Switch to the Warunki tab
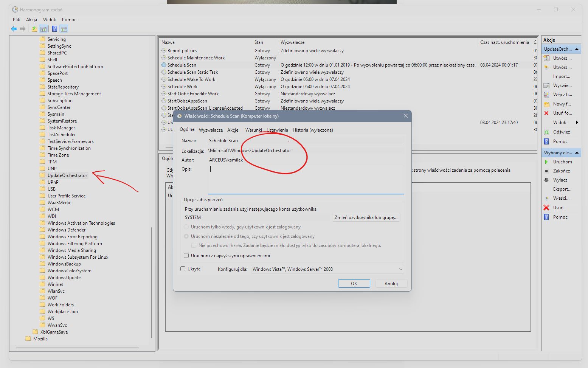This screenshot has height=368, width=588. point(253,130)
